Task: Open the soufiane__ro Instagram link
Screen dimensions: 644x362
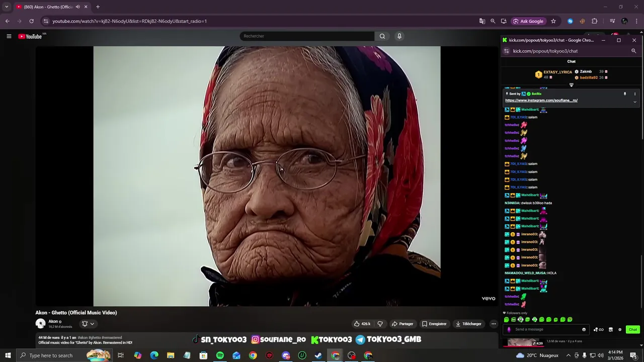Action: [x=541, y=100]
